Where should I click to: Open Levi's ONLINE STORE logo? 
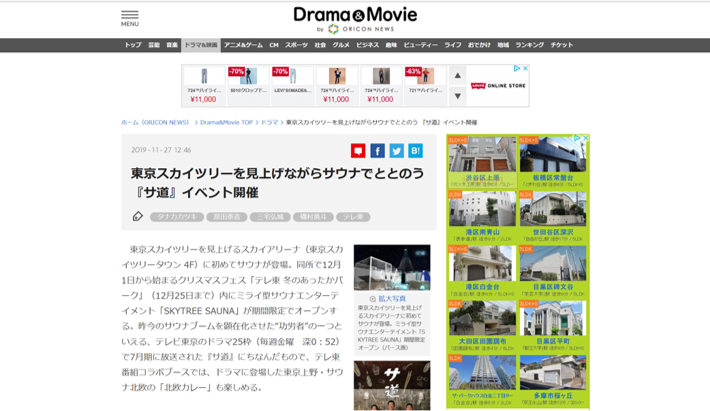click(498, 86)
